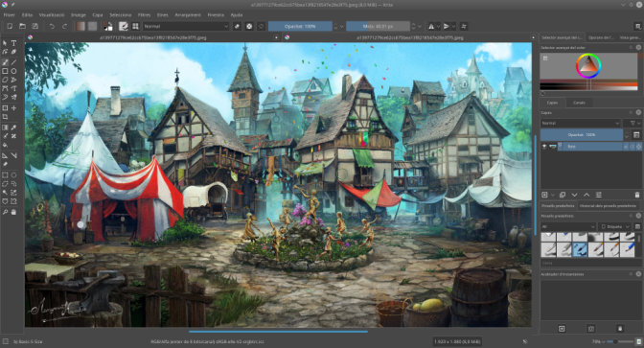Select the Zoom magnifier tool
644x348 pixels.
5,212
